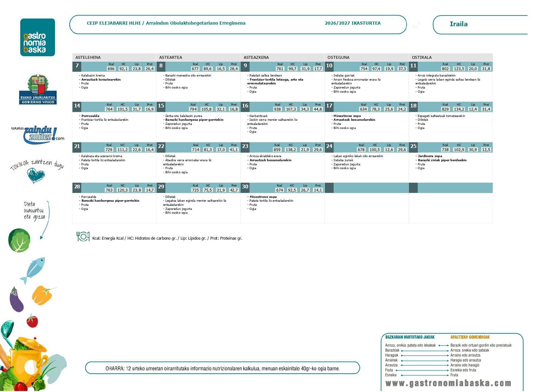Image resolution: width=555 pixels, height=392 pixels.
Task: Click the purple eggplant illustration
Action: pos(16,299)
